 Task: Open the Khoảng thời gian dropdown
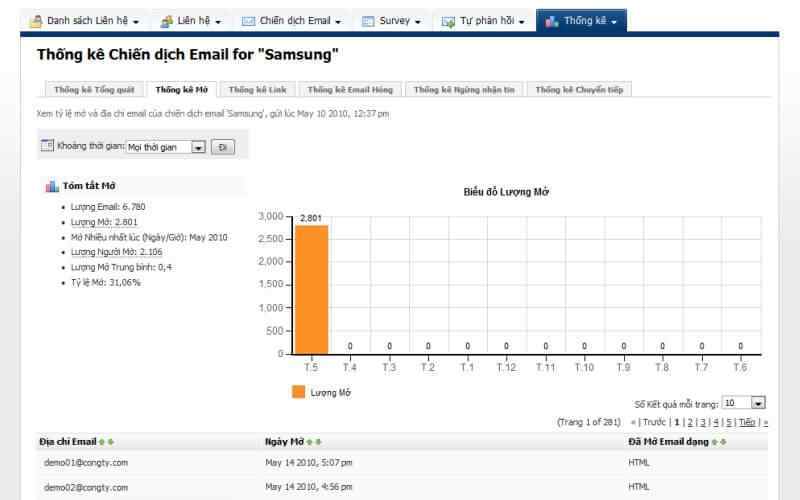[198, 147]
